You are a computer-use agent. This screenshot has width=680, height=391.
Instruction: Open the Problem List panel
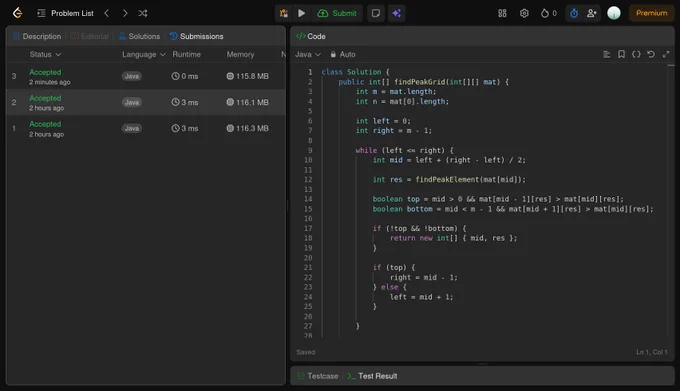point(65,13)
